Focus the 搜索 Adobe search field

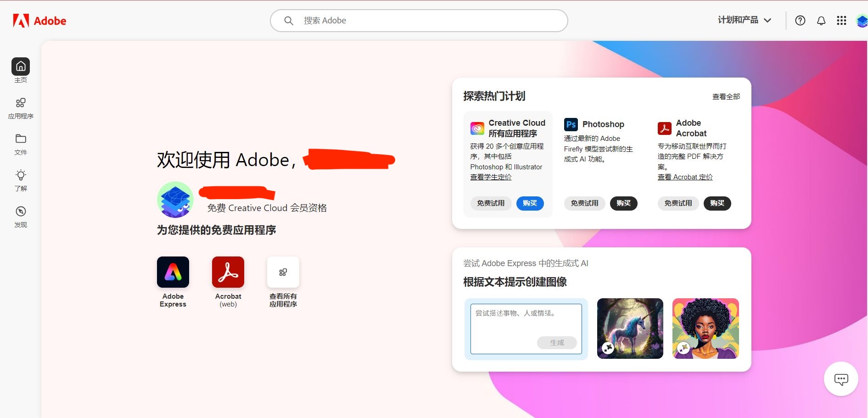419,21
